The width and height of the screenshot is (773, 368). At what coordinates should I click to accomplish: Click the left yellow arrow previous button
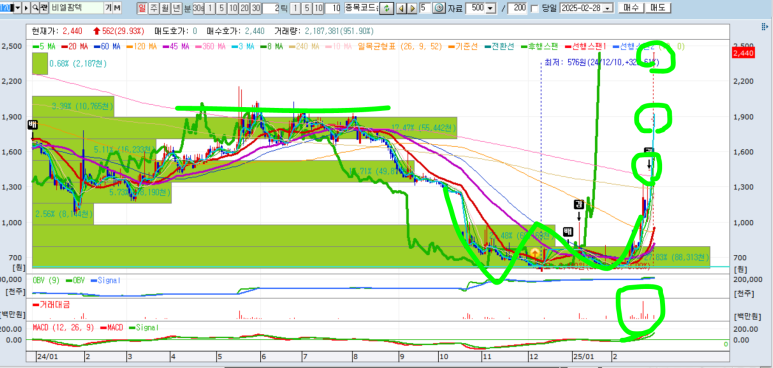click(x=401, y=8)
